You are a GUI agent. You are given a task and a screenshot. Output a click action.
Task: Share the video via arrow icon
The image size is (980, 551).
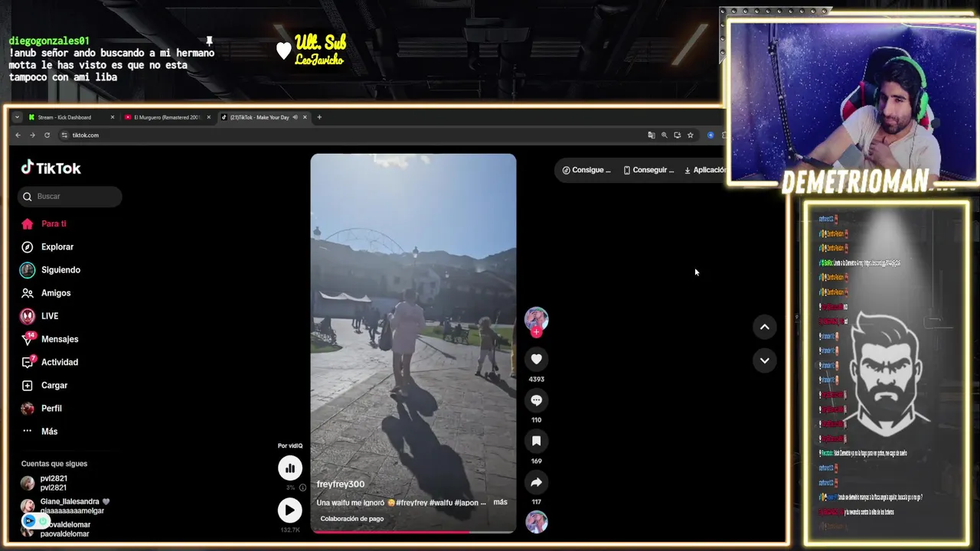(x=536, y=482)
